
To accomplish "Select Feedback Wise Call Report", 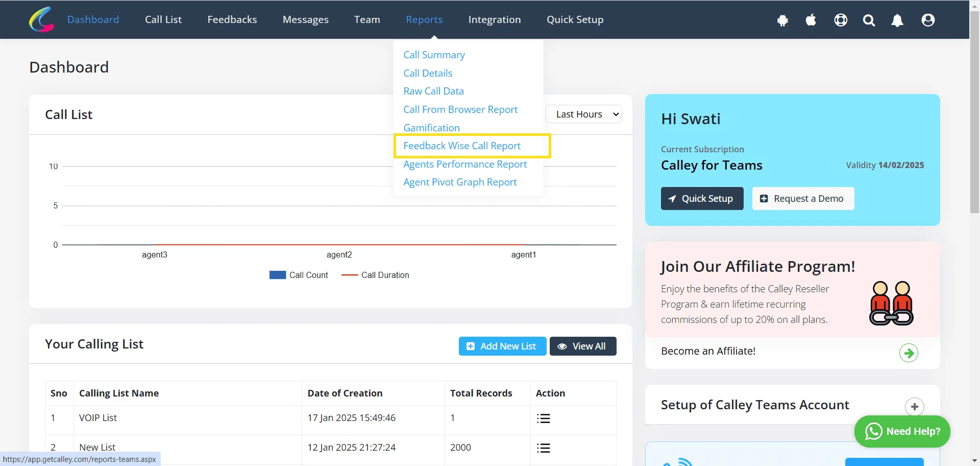I will (x=462, y=146).
